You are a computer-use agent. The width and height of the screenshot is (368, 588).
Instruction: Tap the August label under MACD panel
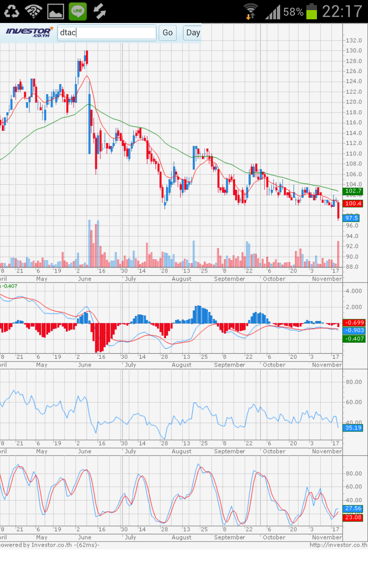point(181,365)
